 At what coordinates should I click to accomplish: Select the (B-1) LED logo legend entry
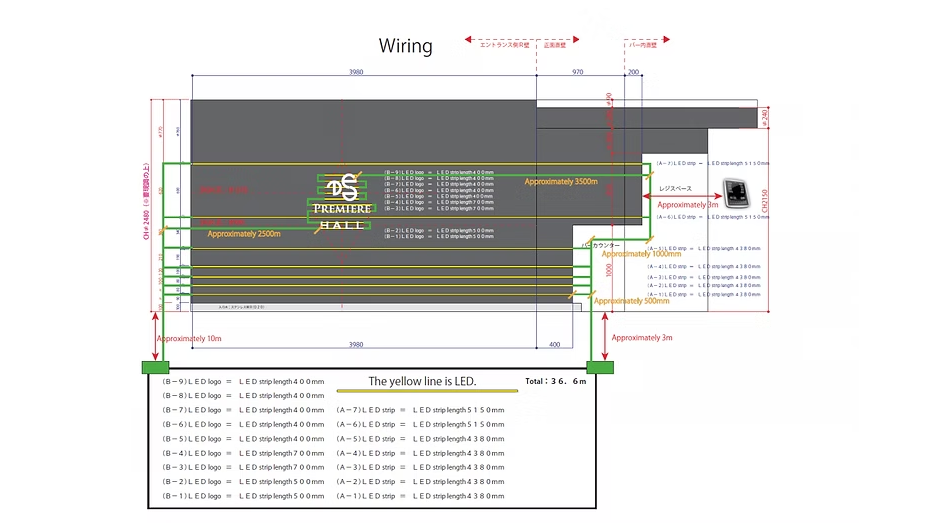(x=243, y=496)
